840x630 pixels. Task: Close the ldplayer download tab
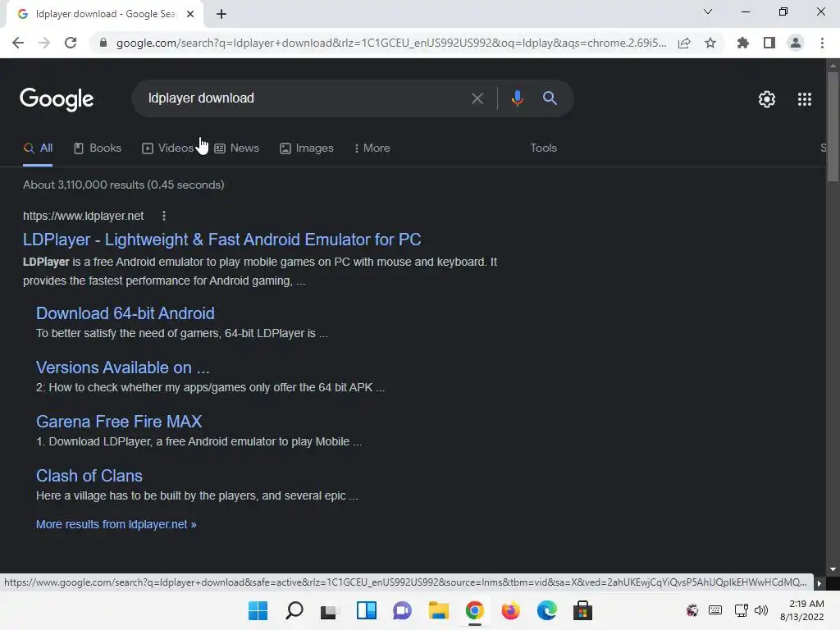pyautogui.click(x=190, y=15)
